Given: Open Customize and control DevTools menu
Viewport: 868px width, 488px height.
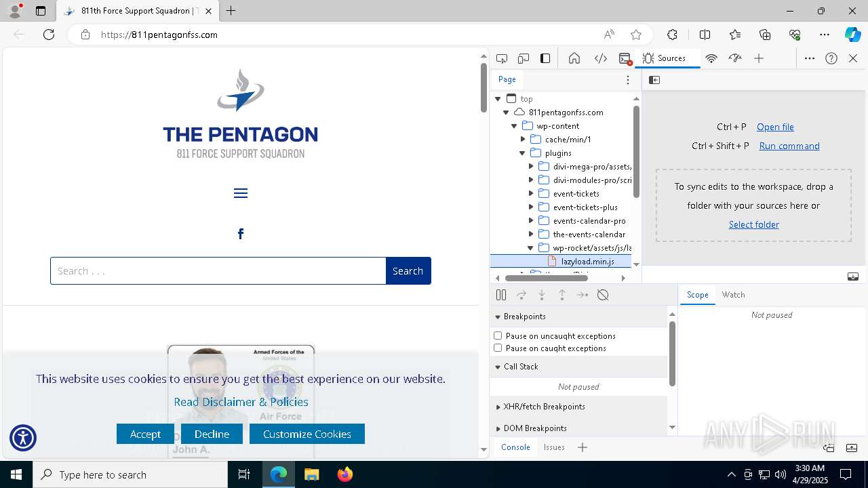Looking at the screenshot, I should (810, 58).
